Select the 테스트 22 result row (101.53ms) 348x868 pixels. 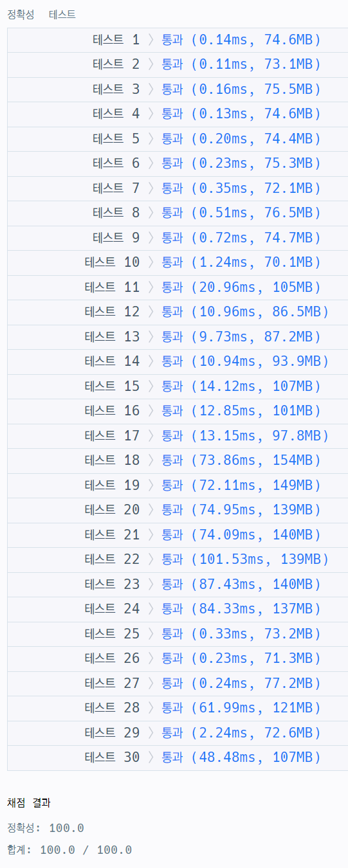pos(178,560)
